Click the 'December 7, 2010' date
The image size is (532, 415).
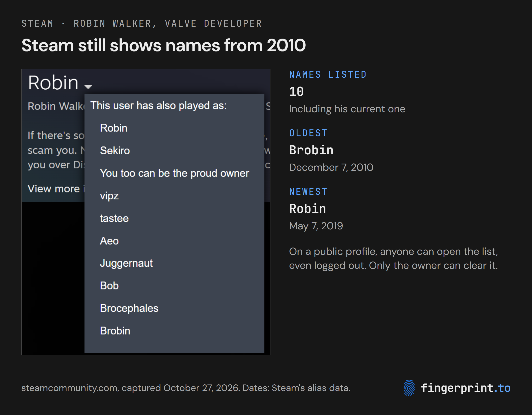pyautogui.click(x=331, y=167)
